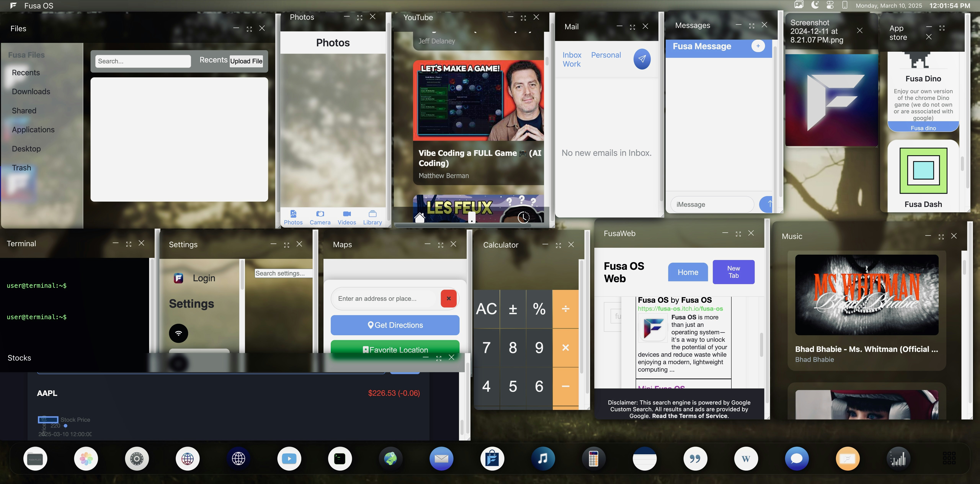Open the Work tab in Mail

[572, 64]
